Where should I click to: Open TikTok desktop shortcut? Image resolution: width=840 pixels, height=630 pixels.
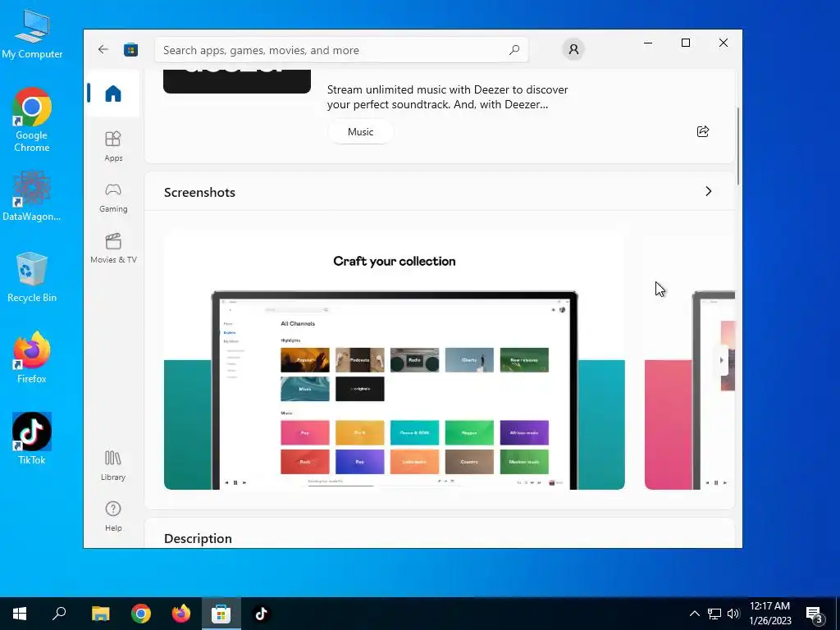click(x=32, y=439)
